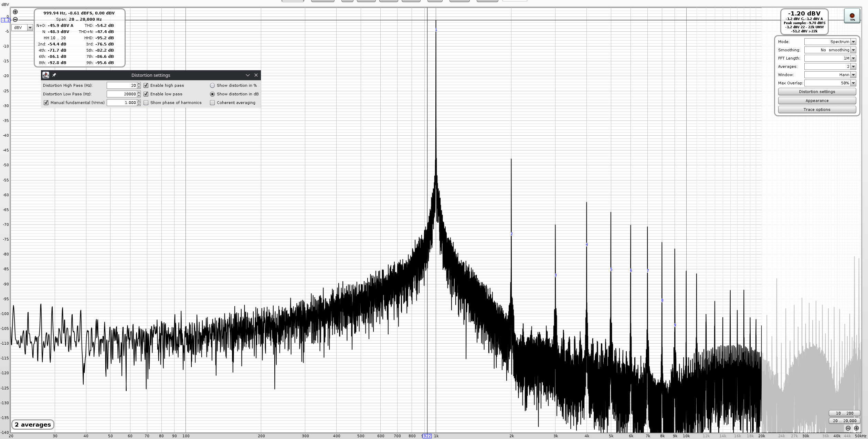Image resolution: width=868 pixels, height=439 pixels.
Task: Open the Mode dropdown showing Spectrum
Action: pyautogui.click(x=830, y=42)
